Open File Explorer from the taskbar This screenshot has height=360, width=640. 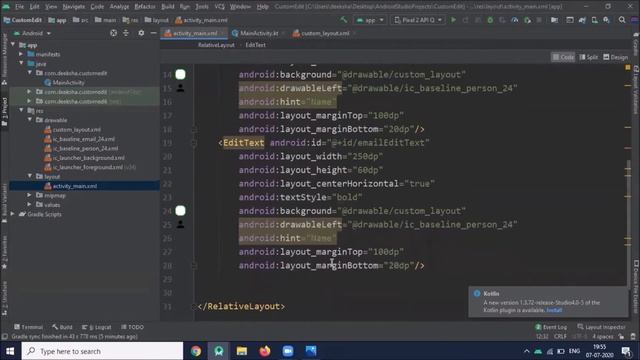coord(242,351)
